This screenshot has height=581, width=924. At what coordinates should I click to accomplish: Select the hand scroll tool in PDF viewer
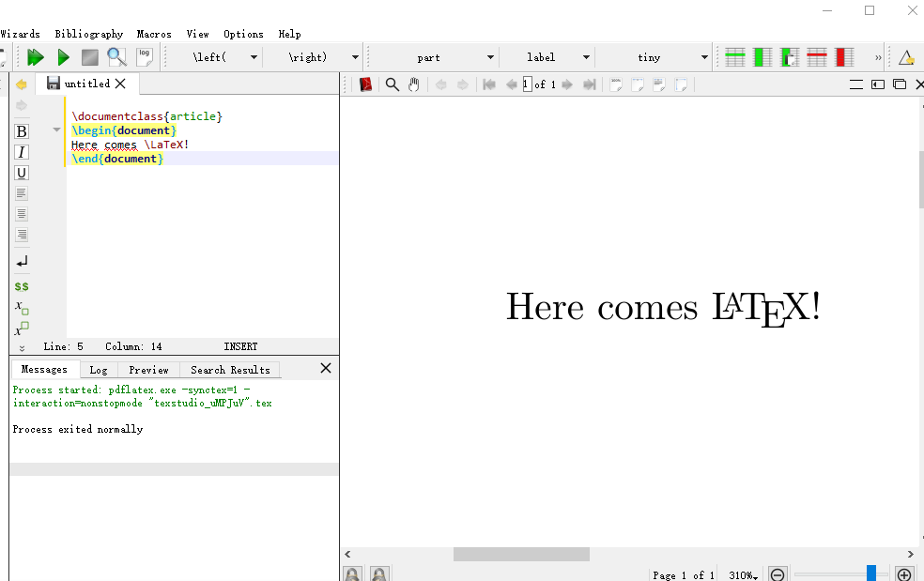[x=414, y=84]
